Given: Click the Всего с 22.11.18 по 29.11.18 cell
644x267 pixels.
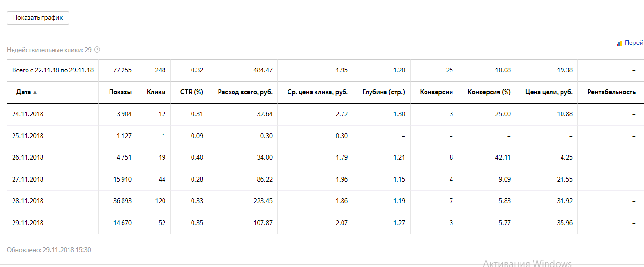Looking at the screenshot, I should (x=53, y=70).
